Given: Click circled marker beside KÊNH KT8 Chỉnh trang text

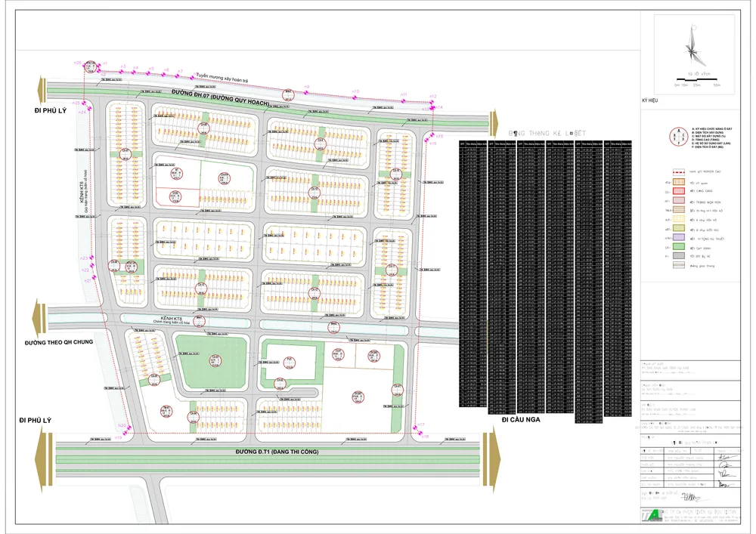Looking at the screenshot, I should [x=199, y=321].
